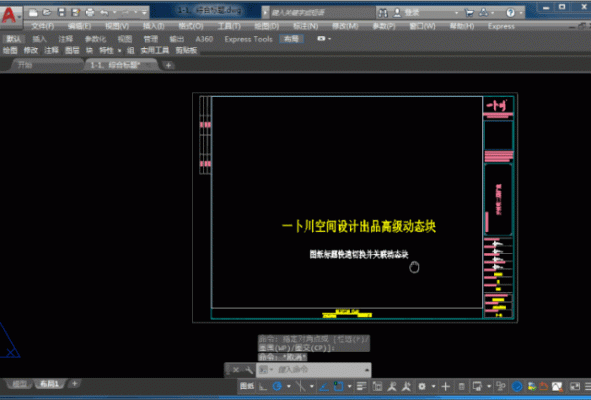Toggle polar tracking in status bar
This screenshot has height=400, width=591.
click(277, 386)
